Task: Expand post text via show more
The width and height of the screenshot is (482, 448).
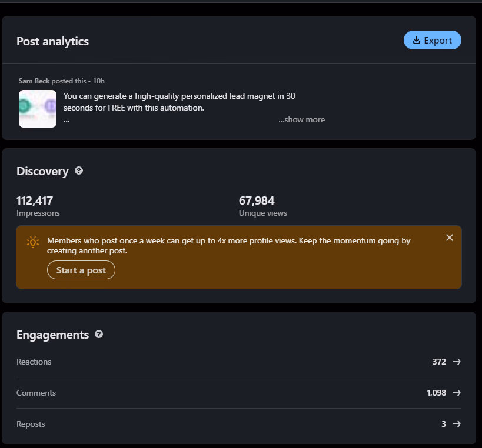Action: (301, 119)
